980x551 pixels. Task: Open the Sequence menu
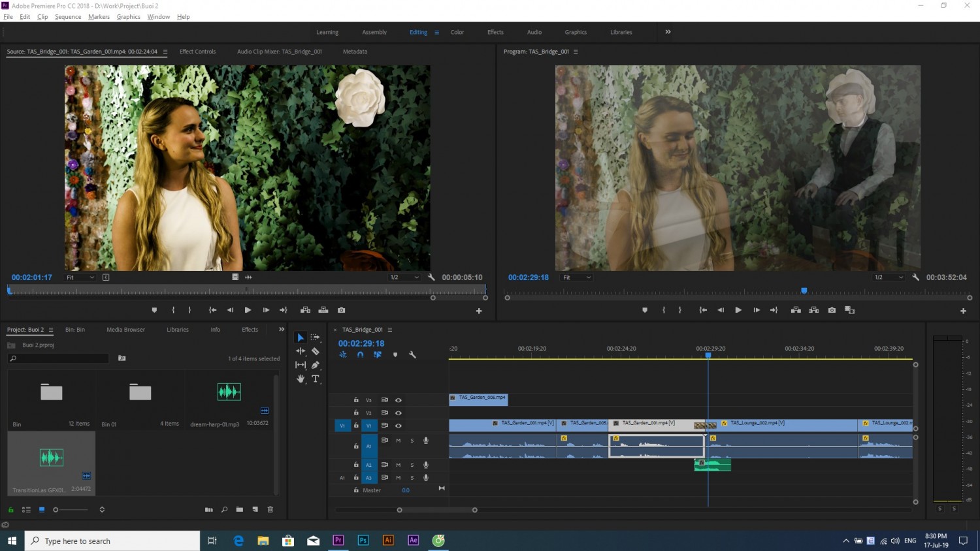(68, 17)
